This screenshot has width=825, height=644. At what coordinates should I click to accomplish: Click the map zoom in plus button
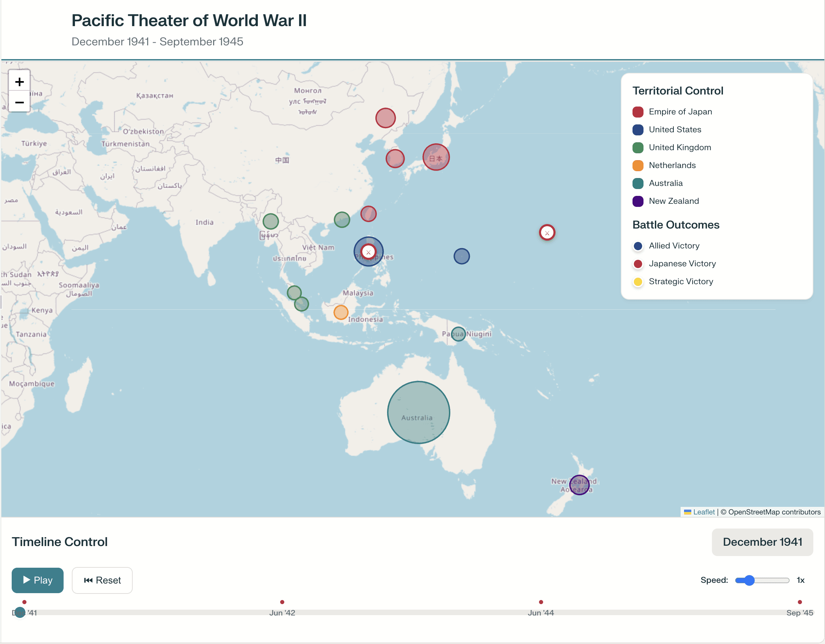pos(19,81)
